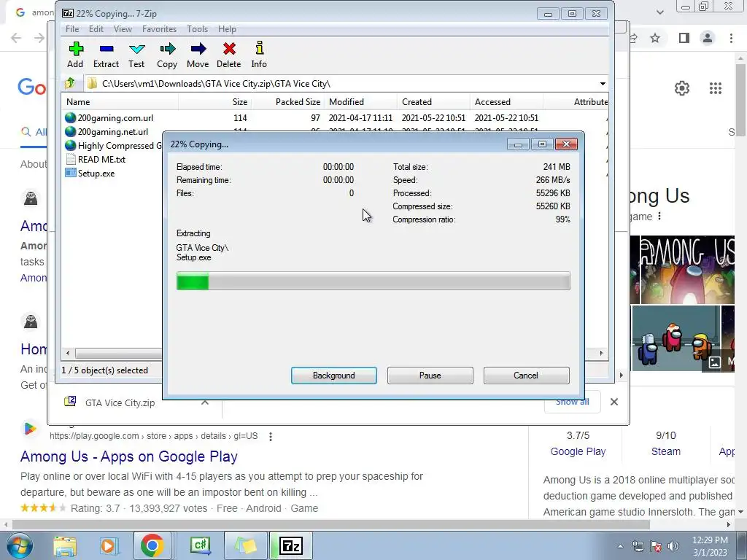The width and height of the screenshot is (747, 560).
Task: Open the View menu
Action: 123,29
